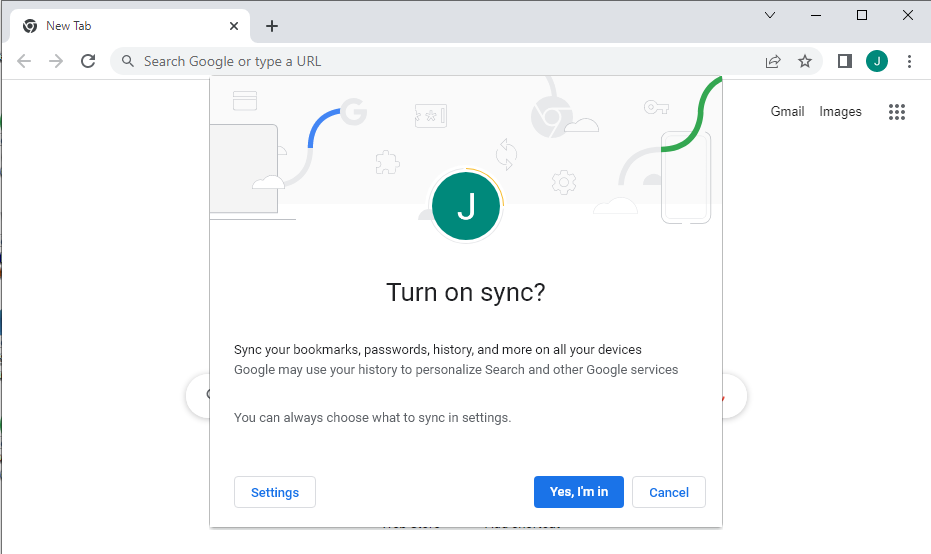The image size is (931, 554).
Task: Open a new tab with plus button
Action: (x=272, y=26)
